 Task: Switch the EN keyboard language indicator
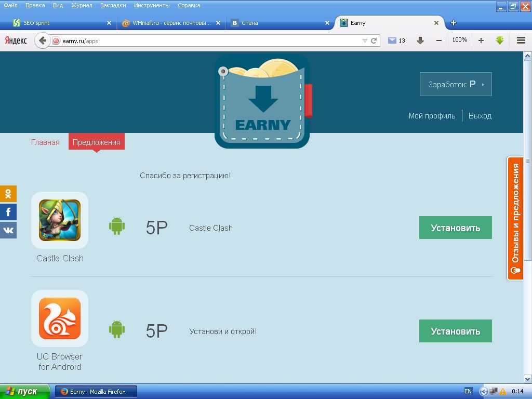pyautogui.click(x=468, y=391)
